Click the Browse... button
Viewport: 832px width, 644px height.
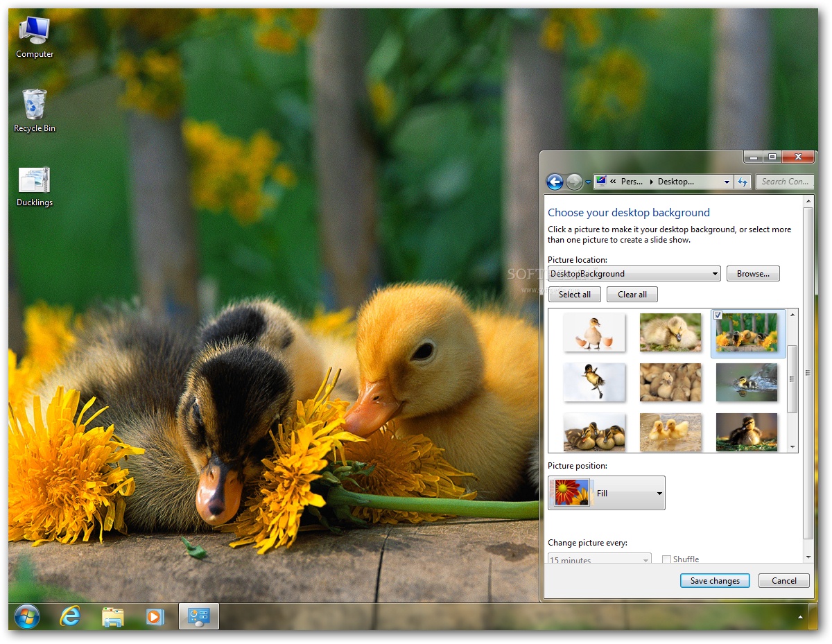pyautogui.click(x=753, y=274)
